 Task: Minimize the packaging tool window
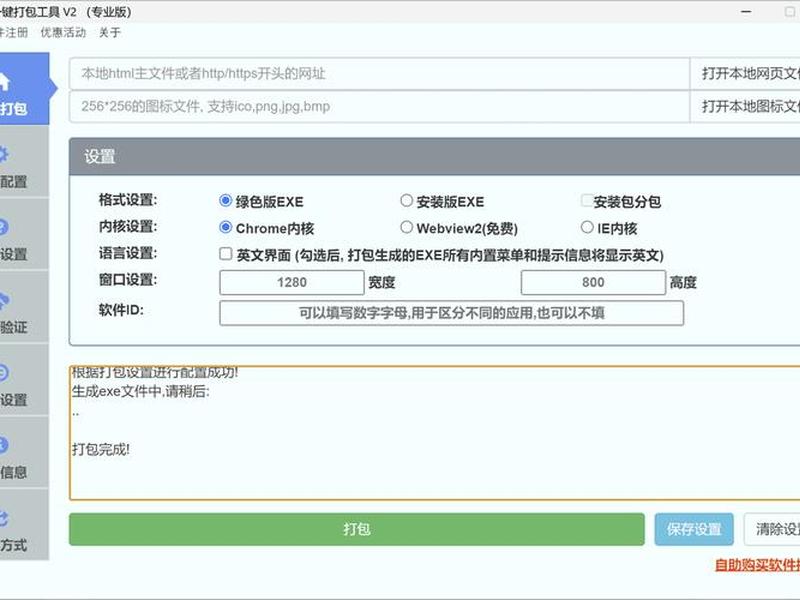(x=746, y=11)
